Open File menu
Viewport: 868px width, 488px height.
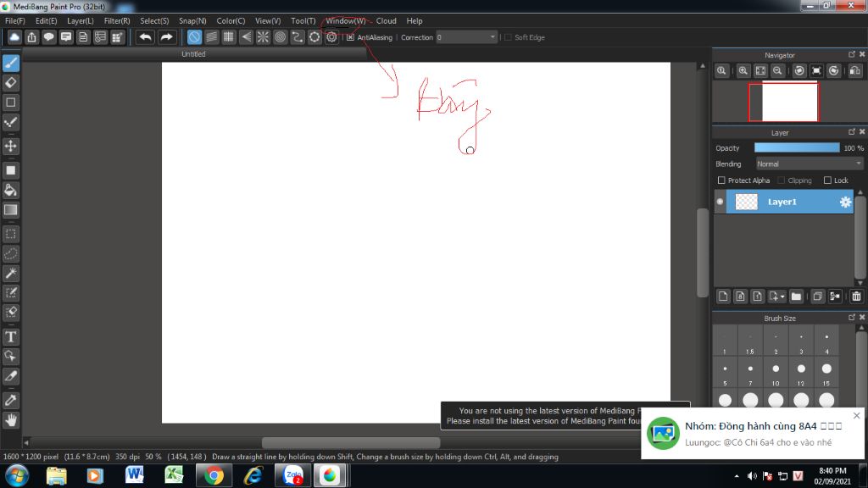15,20
